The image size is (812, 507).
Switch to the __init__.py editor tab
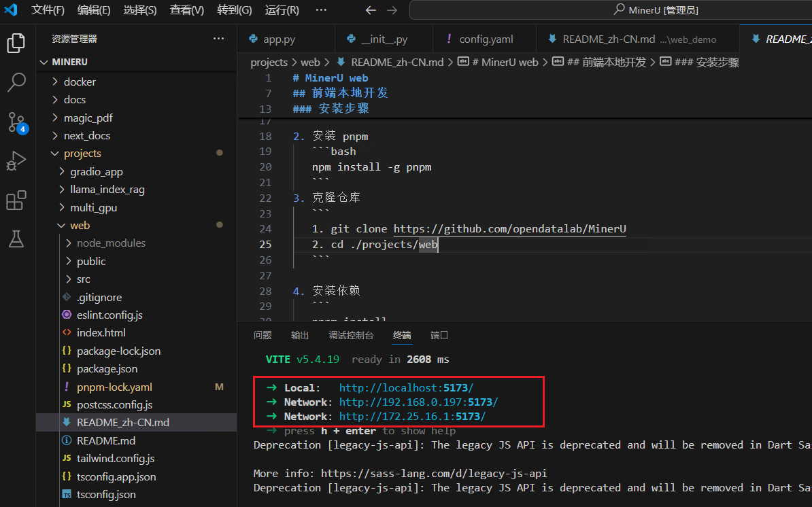(384, 39)
